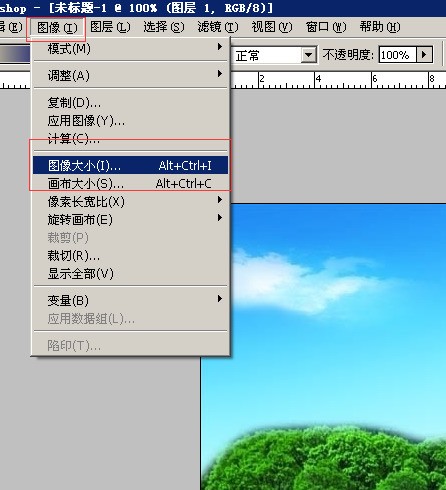Open the opacity slider arrow button
The height and width of the screenshot is (490, 446).
coord(424,55)
